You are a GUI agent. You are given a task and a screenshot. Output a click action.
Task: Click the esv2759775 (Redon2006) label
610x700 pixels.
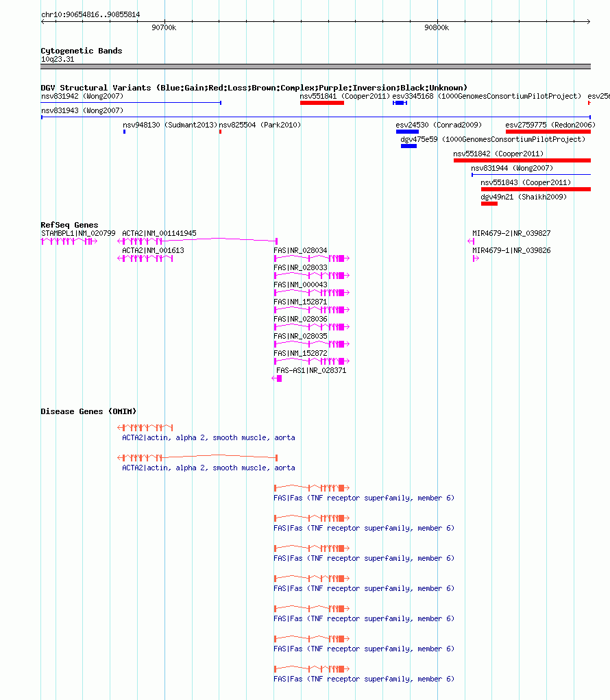[x=550, y=125]
